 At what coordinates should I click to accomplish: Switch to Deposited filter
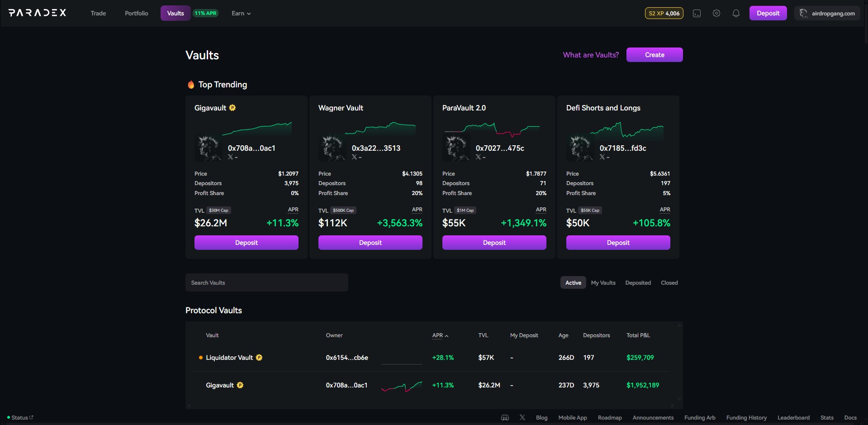638,283
